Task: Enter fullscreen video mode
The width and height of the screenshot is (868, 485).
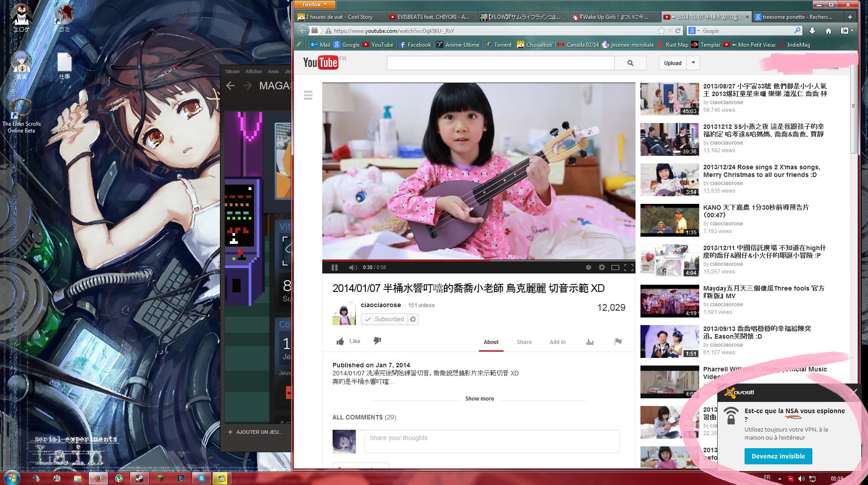Action: [x=629, y=267]
